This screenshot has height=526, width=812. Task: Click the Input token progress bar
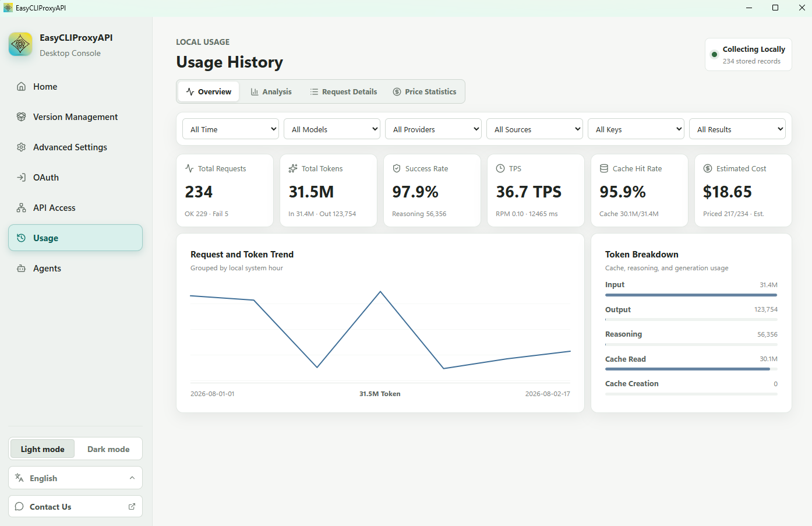point(691,295)
